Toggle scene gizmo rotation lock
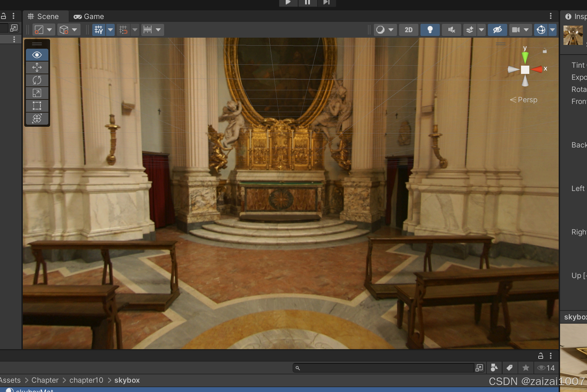This screenshot has height=392, width=587. point(545,51)
